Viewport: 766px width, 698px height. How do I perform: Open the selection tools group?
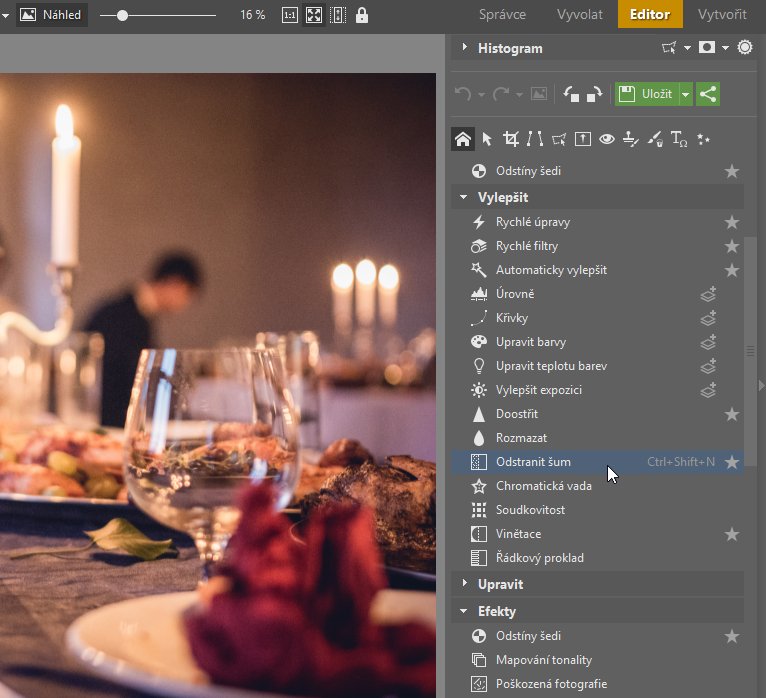pyautogui.click(x=559, y=140)
